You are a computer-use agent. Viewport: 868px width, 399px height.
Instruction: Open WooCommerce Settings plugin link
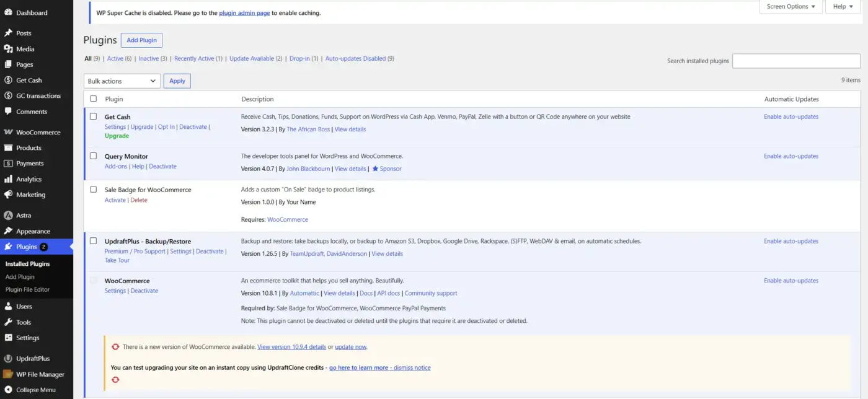[115, 291]
